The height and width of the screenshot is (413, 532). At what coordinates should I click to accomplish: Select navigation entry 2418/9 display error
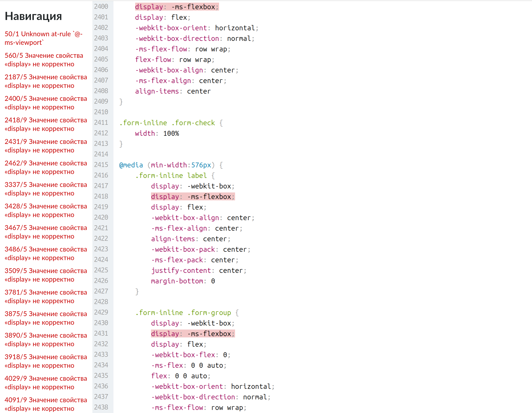[46, 124]
